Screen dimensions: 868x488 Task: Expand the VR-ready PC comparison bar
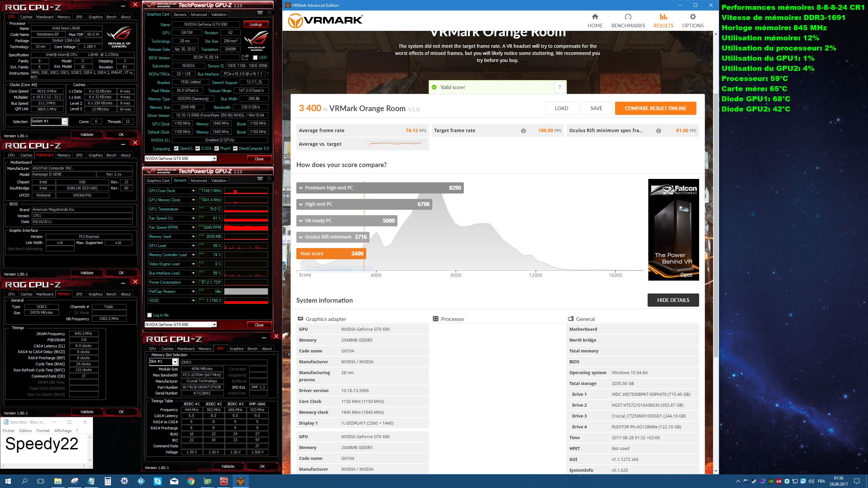click(x=347, y=221)
